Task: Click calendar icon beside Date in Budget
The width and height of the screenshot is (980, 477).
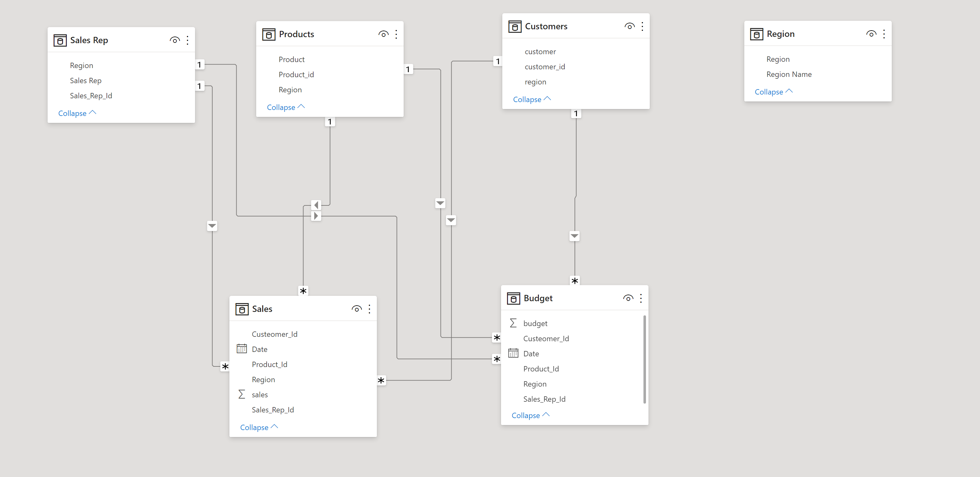Action: click(x=513, y=353)
